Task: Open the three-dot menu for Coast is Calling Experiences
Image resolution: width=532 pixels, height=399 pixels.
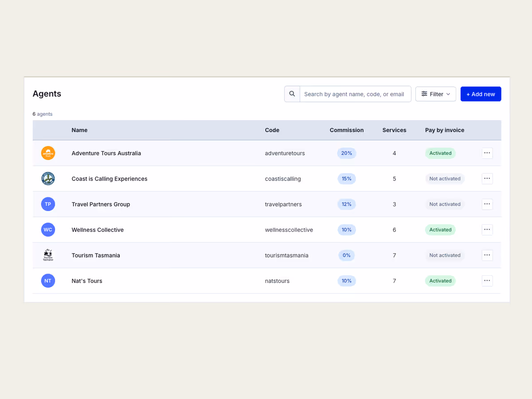Action: tap(487, 179)
